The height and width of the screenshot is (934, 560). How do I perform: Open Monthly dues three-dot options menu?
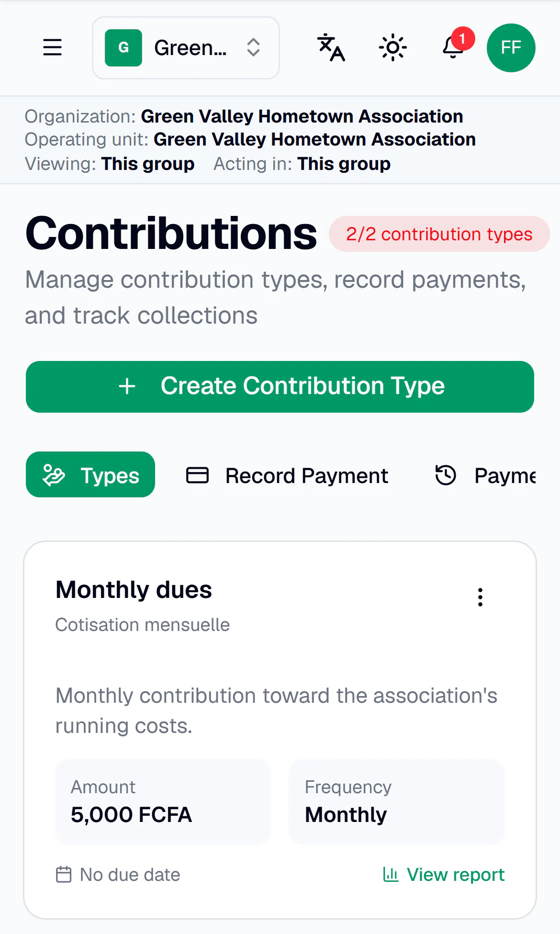480,597
